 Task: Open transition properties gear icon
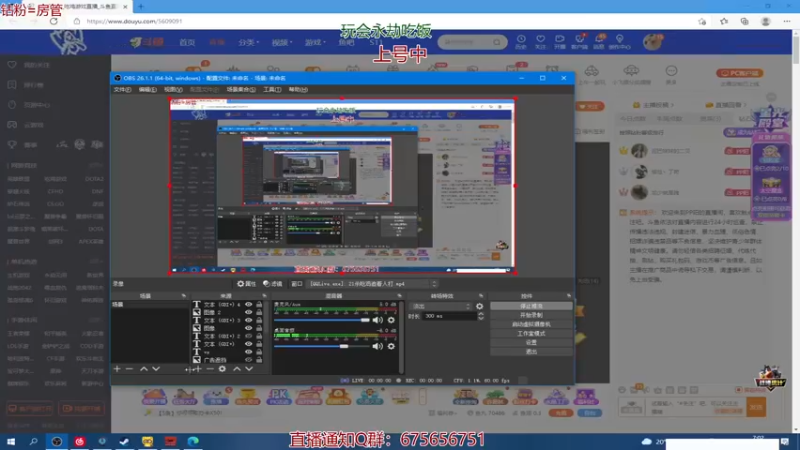(x=480, y=306)
